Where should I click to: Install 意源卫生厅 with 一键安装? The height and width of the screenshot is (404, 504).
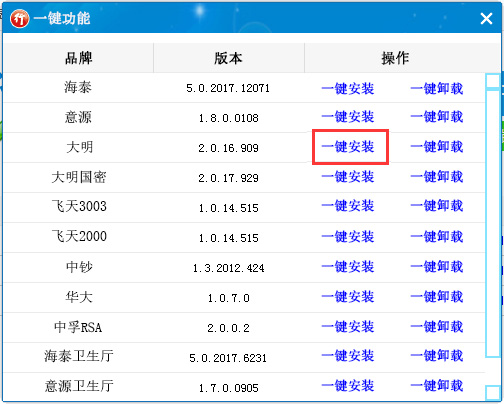348,386
